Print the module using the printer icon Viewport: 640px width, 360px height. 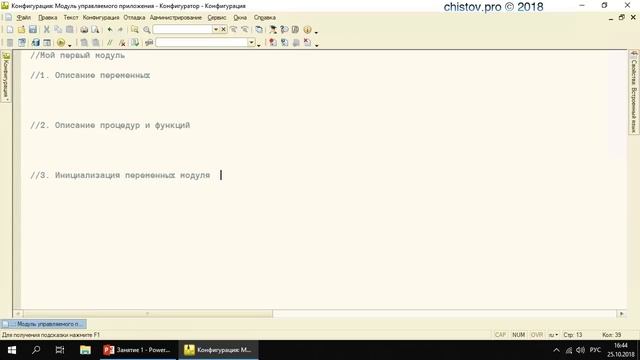tap(84, 29)
